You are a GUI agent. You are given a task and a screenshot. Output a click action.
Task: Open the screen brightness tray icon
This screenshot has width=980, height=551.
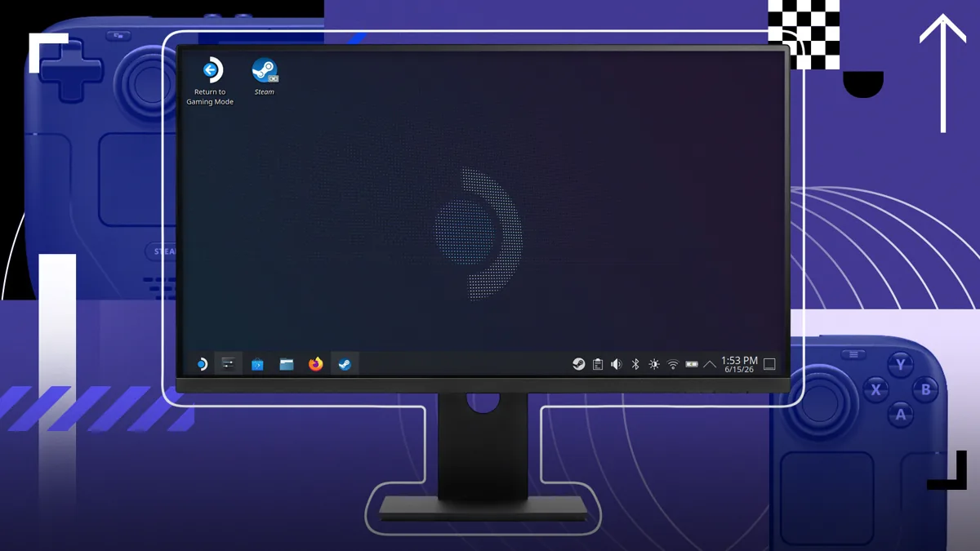pos(654,364)
